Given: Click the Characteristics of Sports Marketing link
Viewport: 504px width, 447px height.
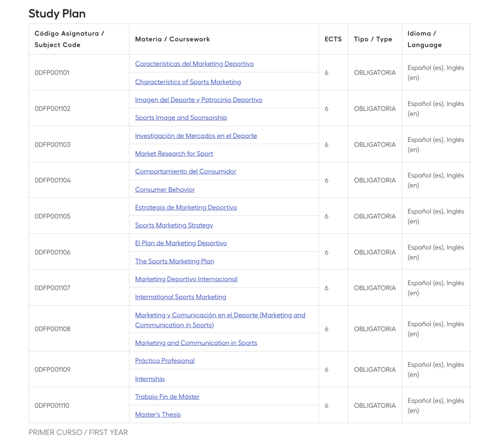Looking at the screenshot, I should point(188,82).
